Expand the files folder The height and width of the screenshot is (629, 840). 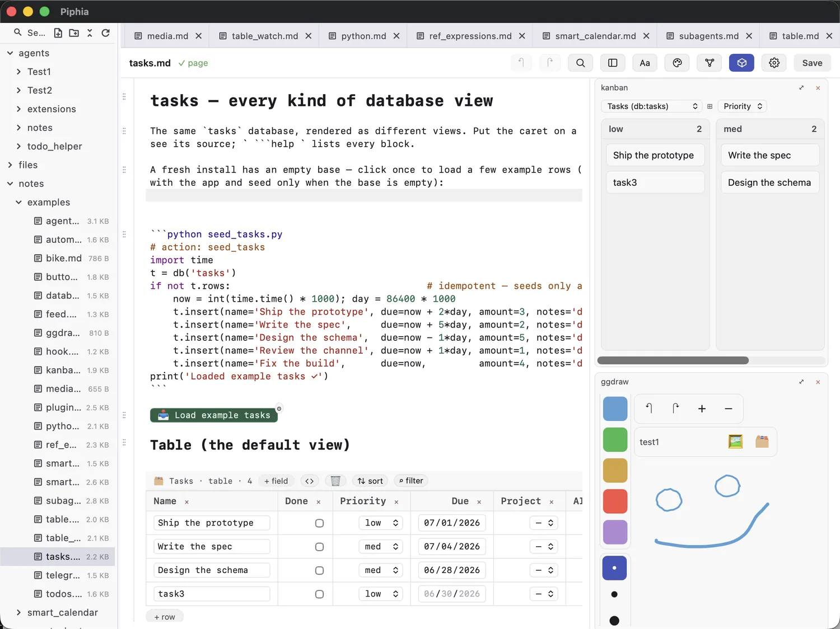(10, 165)
